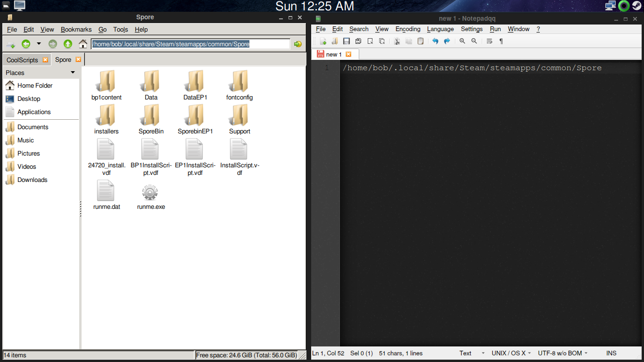The width and height of the screenshot is (644, 362).
Task: Click the network computers tray icon
Action: [x=611, y=6]
